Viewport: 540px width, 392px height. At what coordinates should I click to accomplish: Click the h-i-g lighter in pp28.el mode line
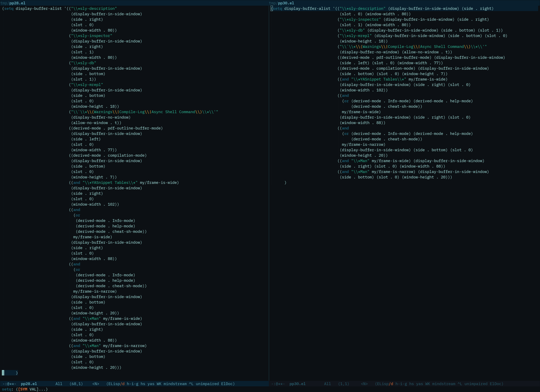[132, 384]
